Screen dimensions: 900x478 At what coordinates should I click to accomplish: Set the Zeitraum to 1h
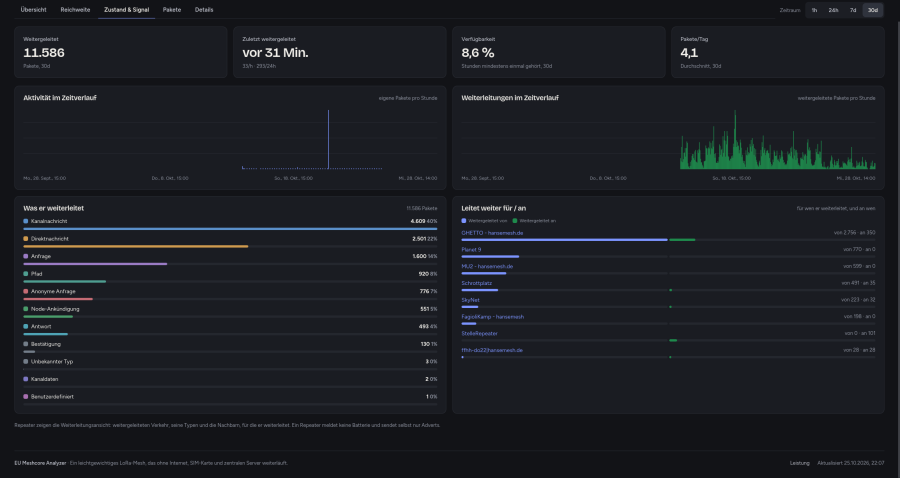814,10
